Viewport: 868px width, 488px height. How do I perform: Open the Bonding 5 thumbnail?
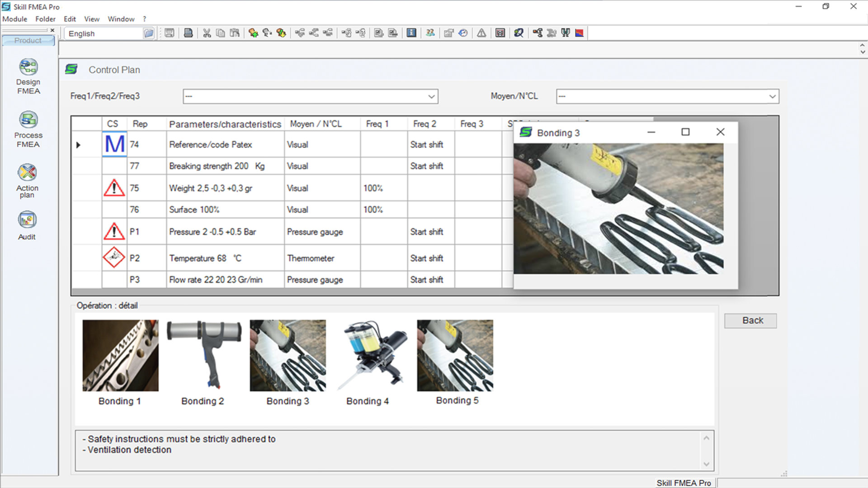pos(455,355)
